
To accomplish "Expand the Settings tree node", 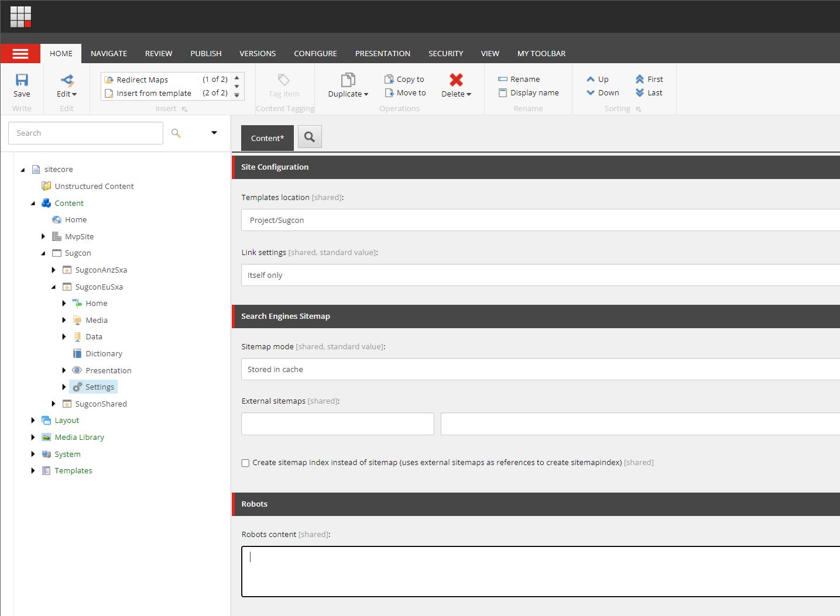I will [64, 387].
